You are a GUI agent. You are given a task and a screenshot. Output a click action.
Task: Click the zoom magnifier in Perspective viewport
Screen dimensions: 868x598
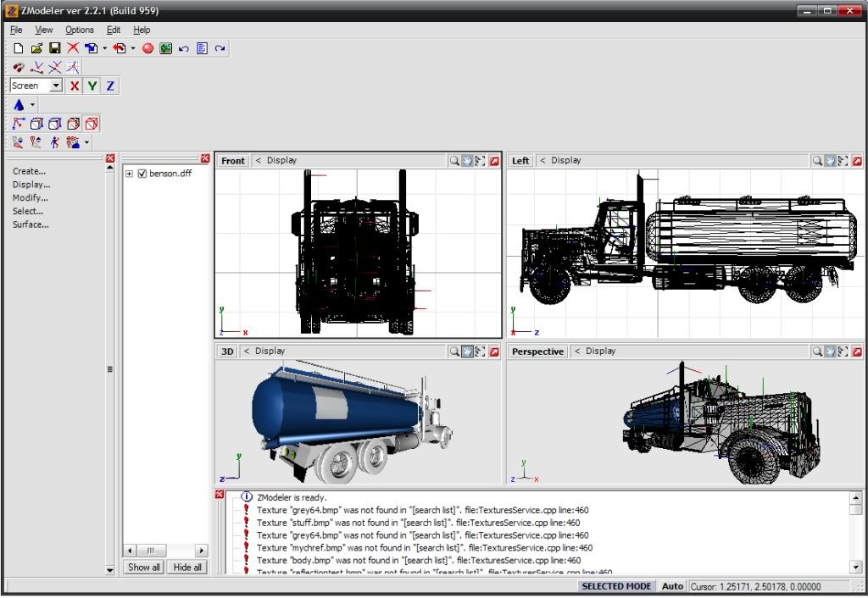click(x=817, y=352)
